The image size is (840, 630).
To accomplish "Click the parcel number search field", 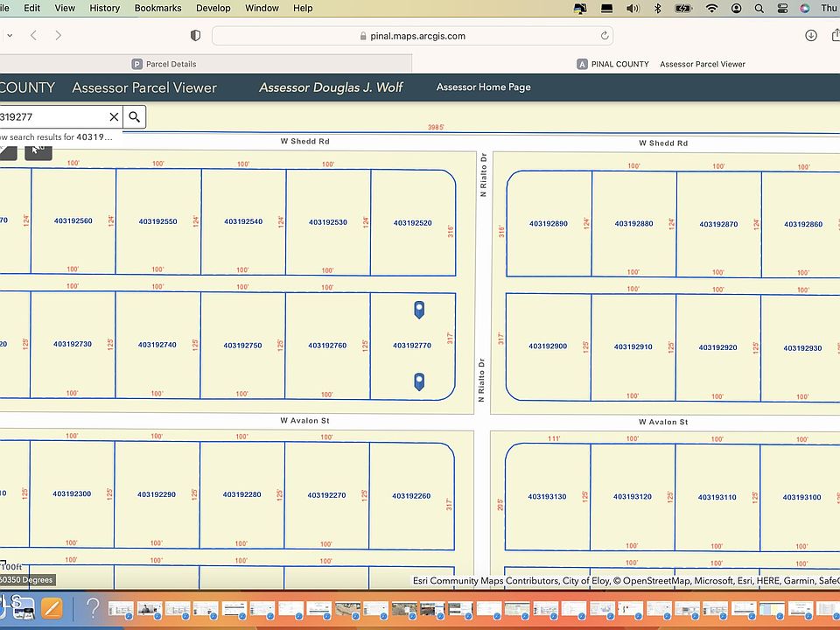I will point(53,116).
